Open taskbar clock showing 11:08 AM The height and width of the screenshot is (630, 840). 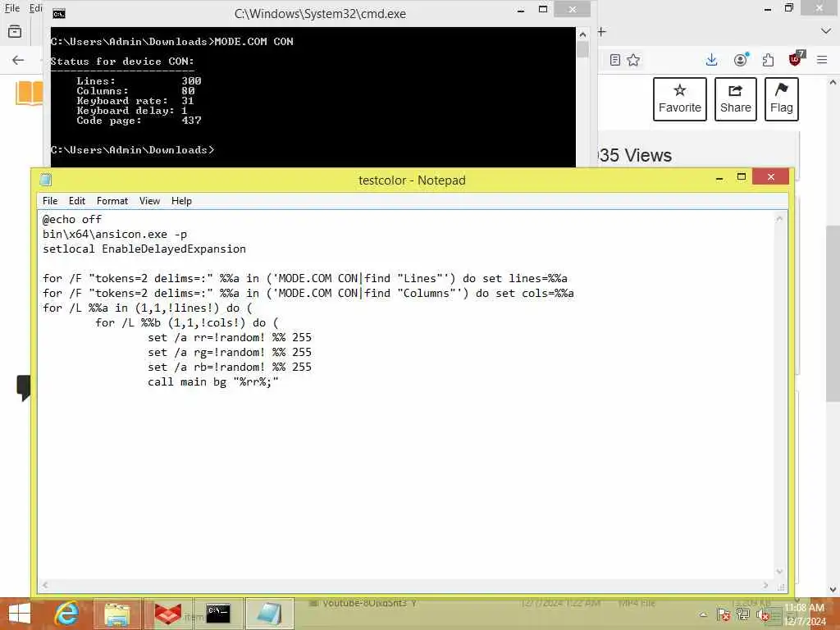coord(805,614)
